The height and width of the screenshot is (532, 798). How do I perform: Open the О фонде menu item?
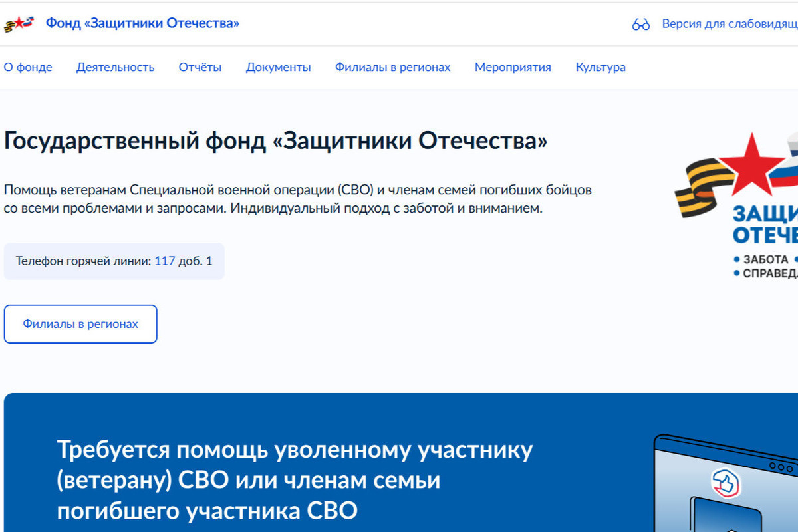[x=28, y=67]
